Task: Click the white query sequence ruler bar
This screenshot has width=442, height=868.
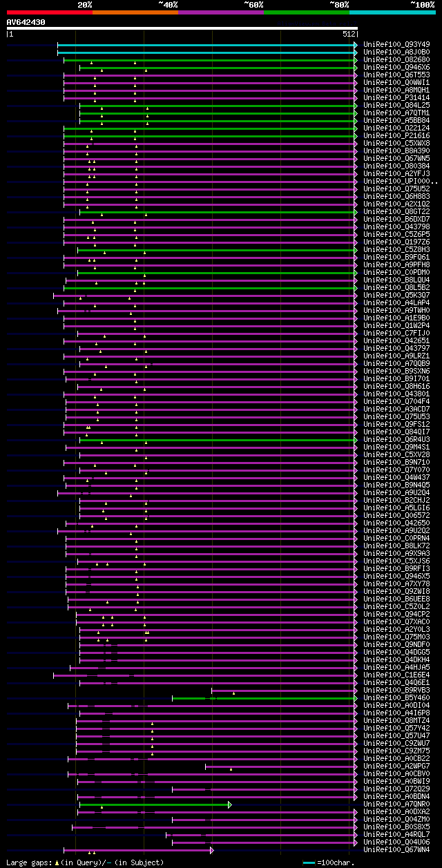Action: coord(182,28)
